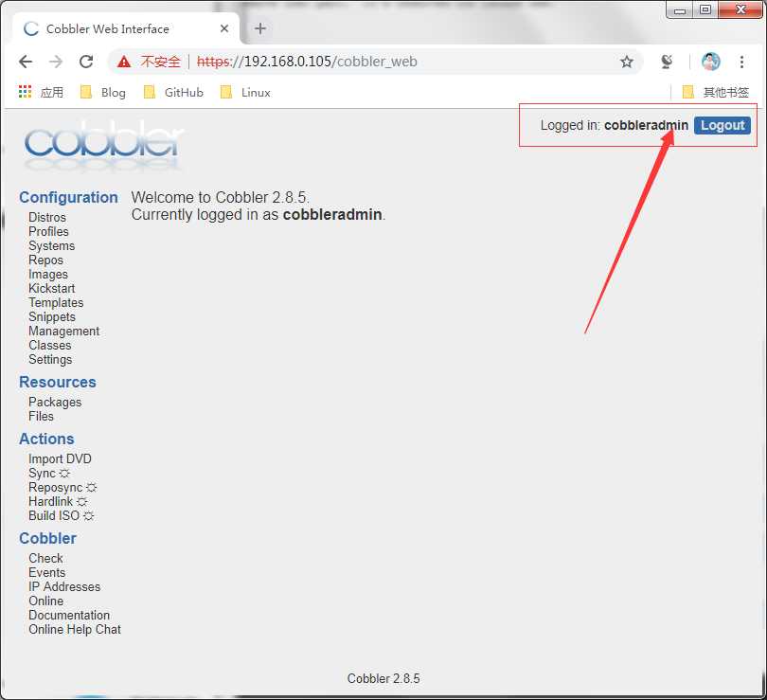Click the 不安全 site security label
The height and width of the screenshot is (700, 767).
click(160, 62)
